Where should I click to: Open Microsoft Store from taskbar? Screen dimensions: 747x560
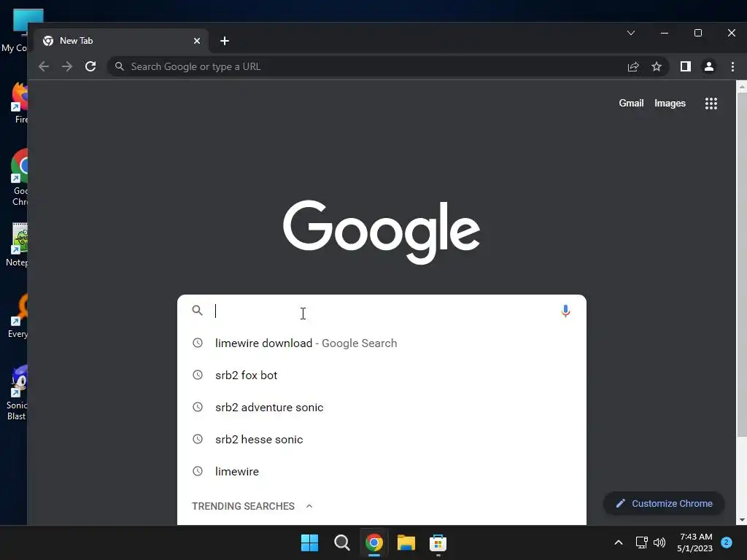click(x=438, y=542)
